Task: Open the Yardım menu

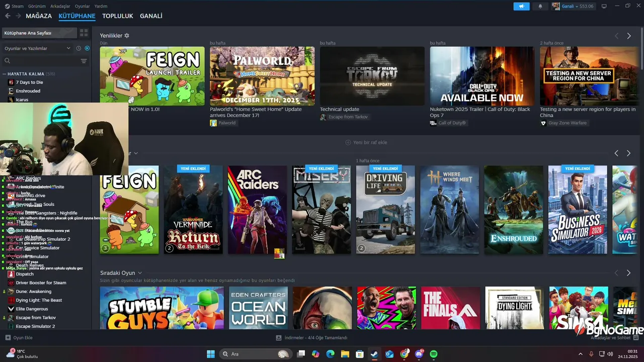Action: click(x=101, y=6)
